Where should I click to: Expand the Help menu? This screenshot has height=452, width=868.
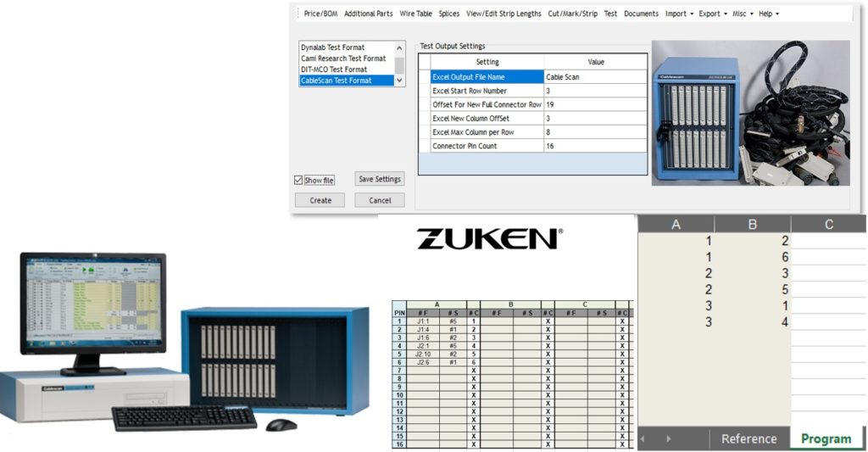[768, 14]
